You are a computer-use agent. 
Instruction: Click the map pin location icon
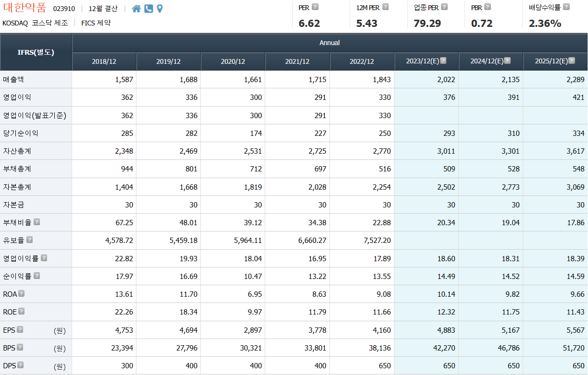pos(159,9)
